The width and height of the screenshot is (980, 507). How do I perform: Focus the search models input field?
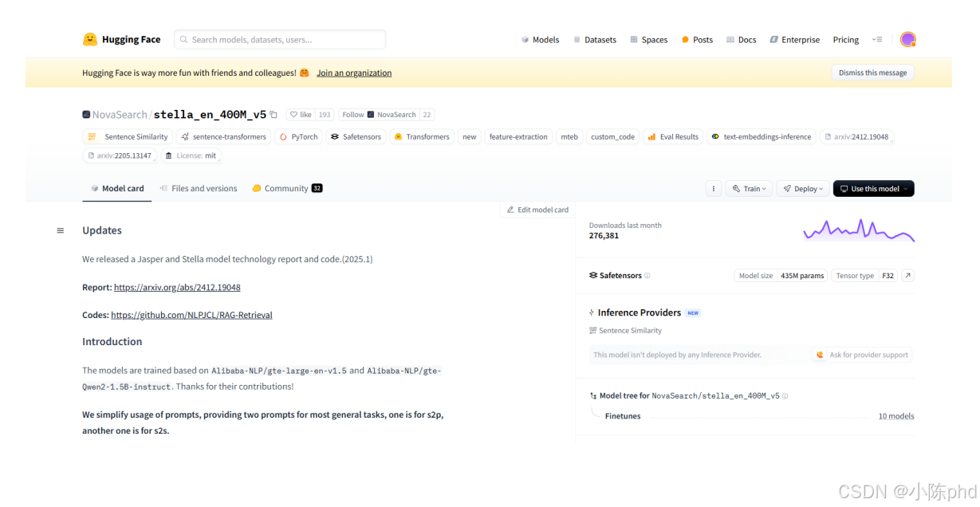point(280,40)
